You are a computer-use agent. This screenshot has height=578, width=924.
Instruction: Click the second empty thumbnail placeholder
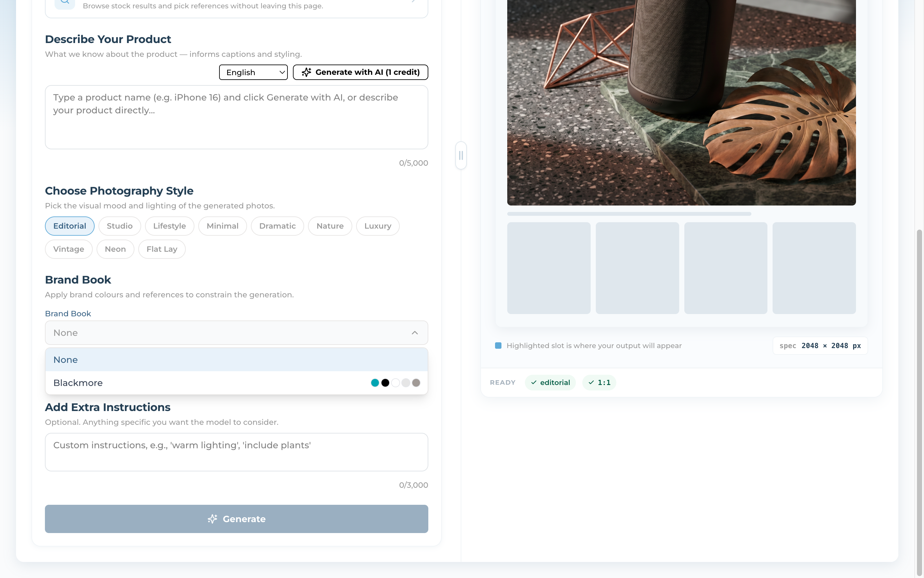[637, 268]
